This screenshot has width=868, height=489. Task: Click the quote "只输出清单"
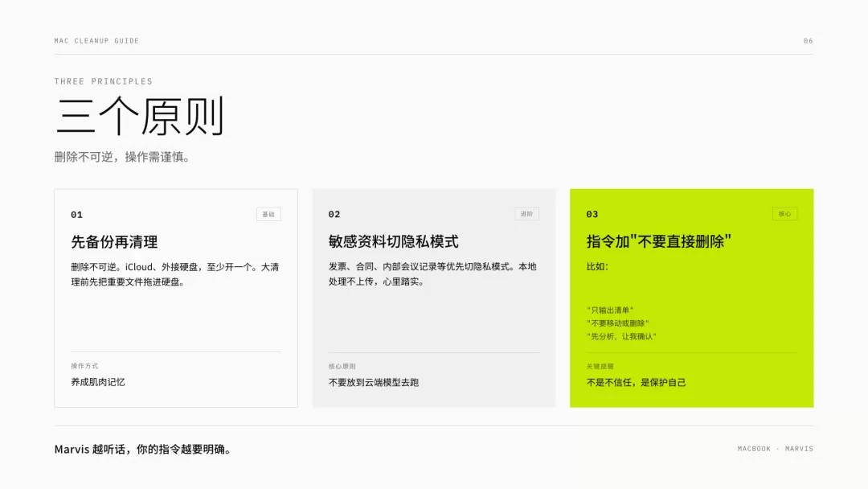pos(610,310)
